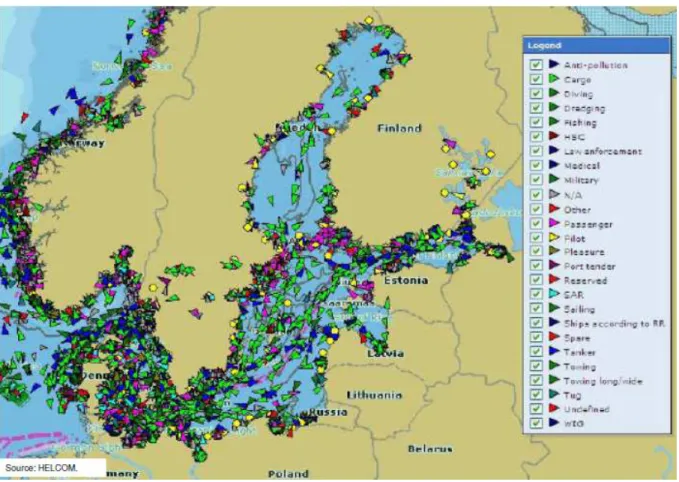The image size is (679, 482).
Task: Click the Belarus label on map
Action: pyautogui.click(x=430, y=449)
